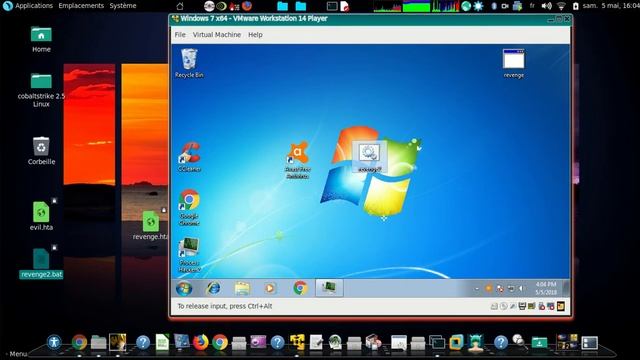Select the revenge2.bat file

tap(41, 263)
